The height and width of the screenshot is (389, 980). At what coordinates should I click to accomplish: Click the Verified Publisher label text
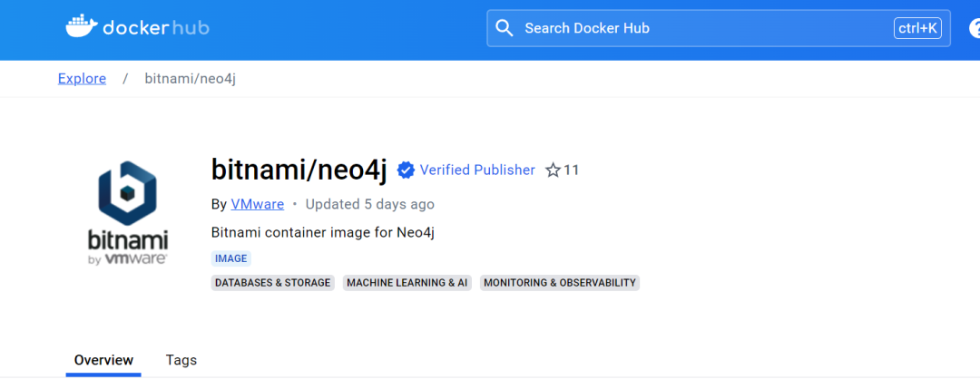tap(477, 170)
